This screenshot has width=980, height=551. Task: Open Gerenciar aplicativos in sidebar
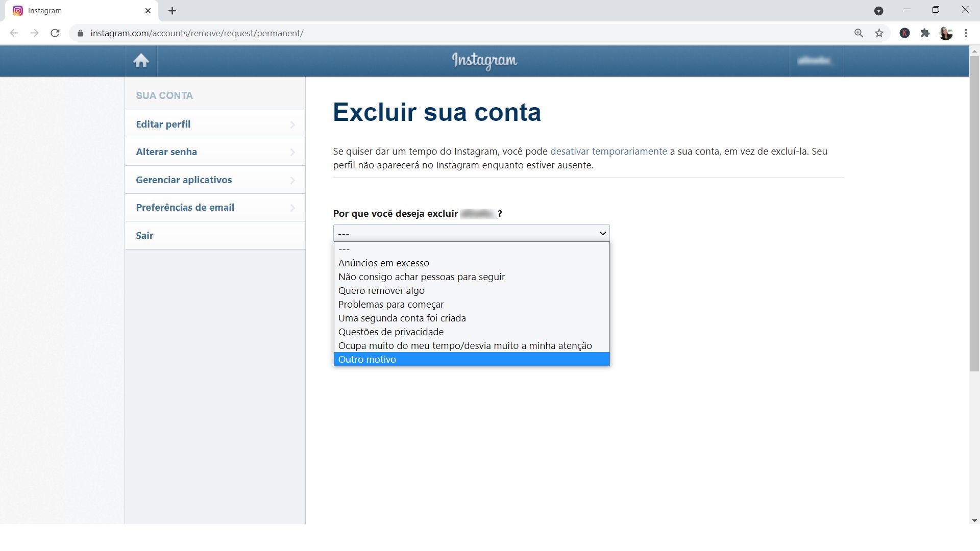(x=215, y=180)
